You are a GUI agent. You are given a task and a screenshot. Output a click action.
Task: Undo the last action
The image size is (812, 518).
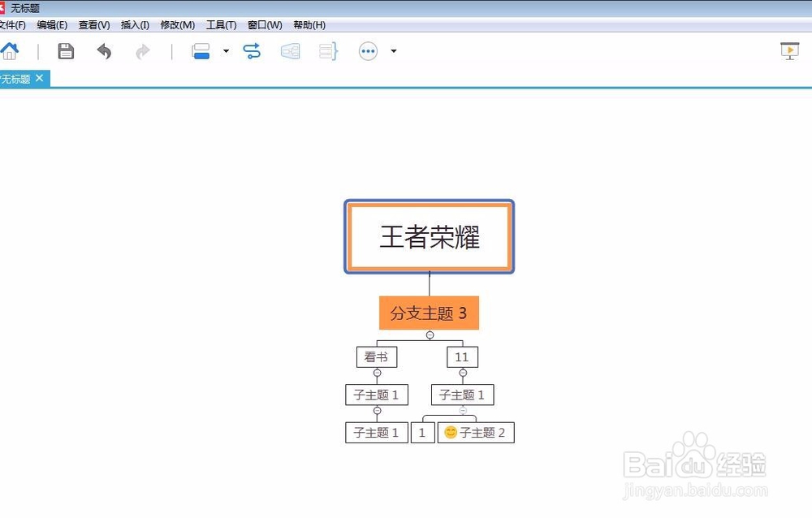(x=104, y=50)
